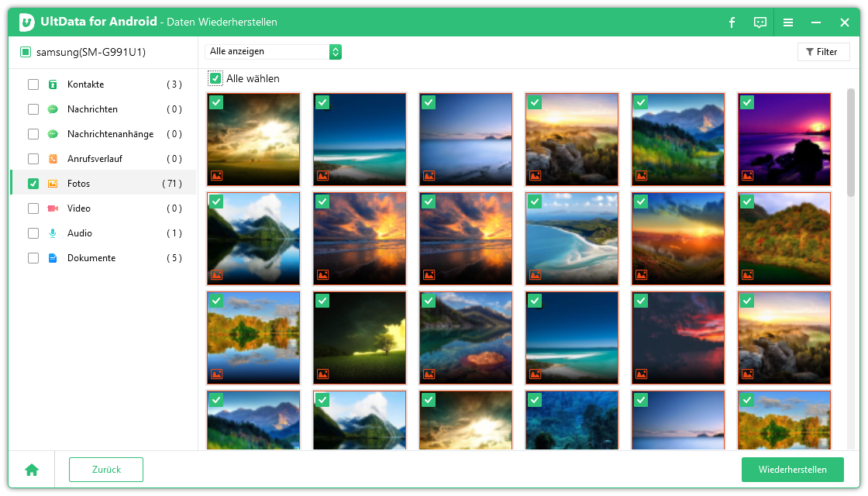
Task: Click the Audio count (1)
Action: pyautogui.click(x=174, y=233)
